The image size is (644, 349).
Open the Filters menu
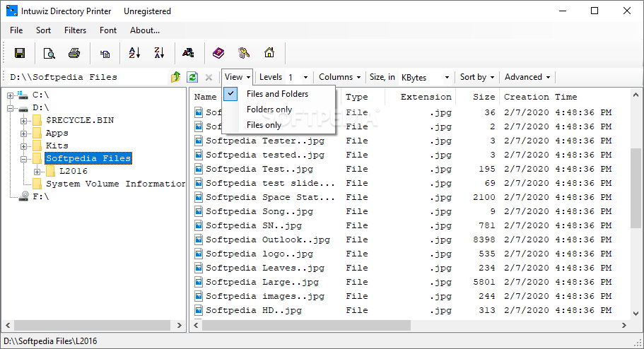tap(75, 30)
